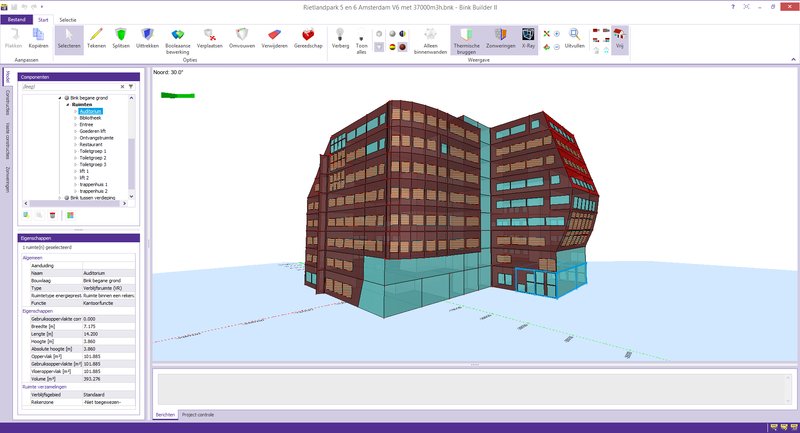Image resolution: width=800 pixels, height=433 pixels.
Task: Click the red-yellow sphere render icon
Action: 392,47
